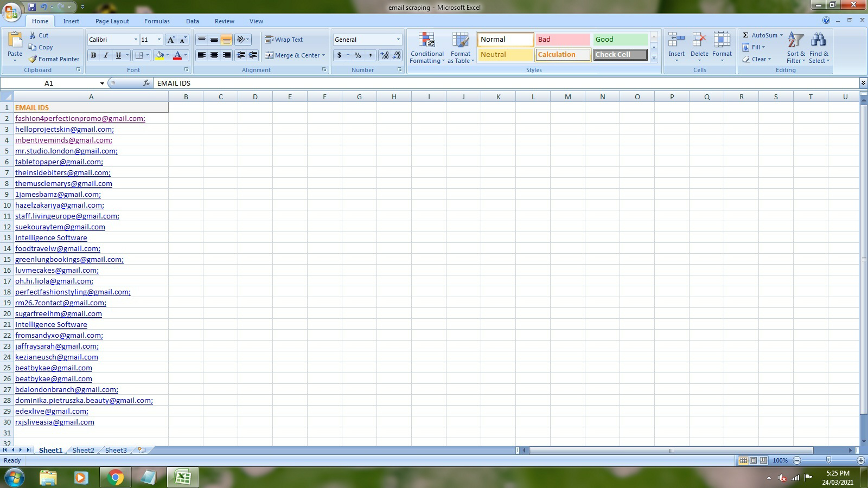
Task: Apply the Calculation cell style
Action: [563, 55]
